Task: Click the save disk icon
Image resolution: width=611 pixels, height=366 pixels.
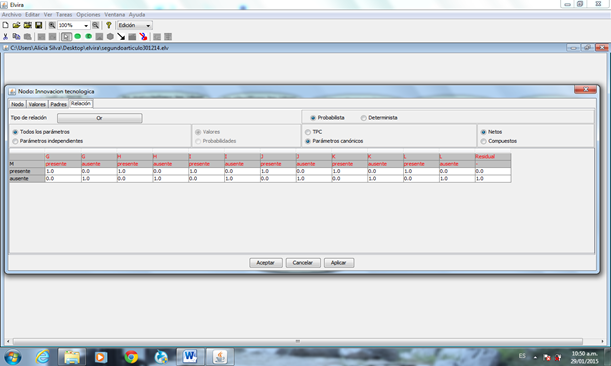Action: 39,25
